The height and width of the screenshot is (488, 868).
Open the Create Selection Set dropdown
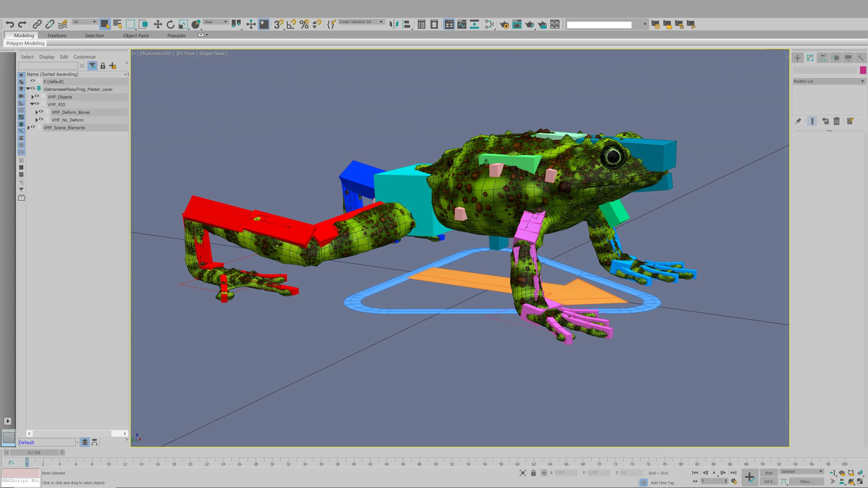pos(361,22)
